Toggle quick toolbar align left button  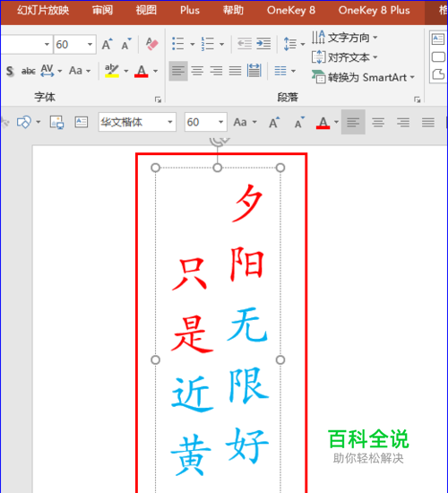click(353, 122)
